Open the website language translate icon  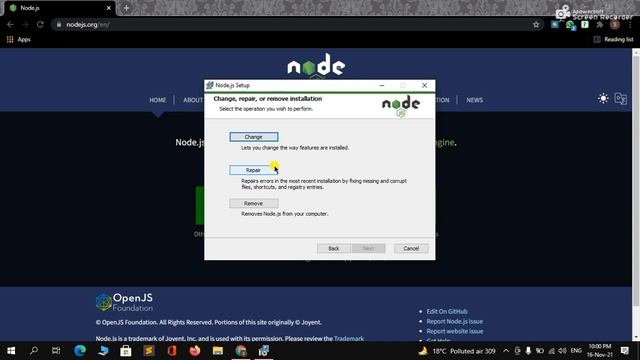point(621,98)
